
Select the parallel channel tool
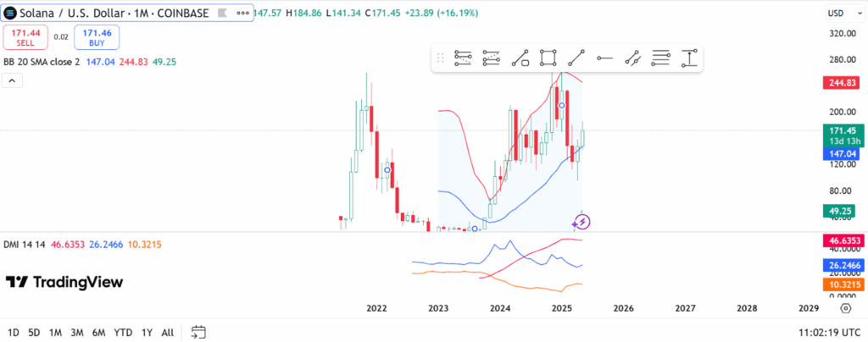632,58
